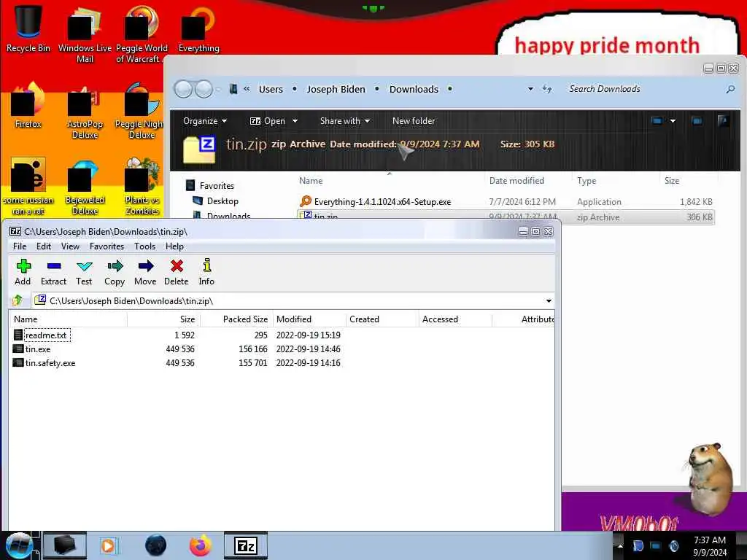747x560 pixels.
Task: Open the View menu in 7-Zip
Action: [x=70, y=246]
